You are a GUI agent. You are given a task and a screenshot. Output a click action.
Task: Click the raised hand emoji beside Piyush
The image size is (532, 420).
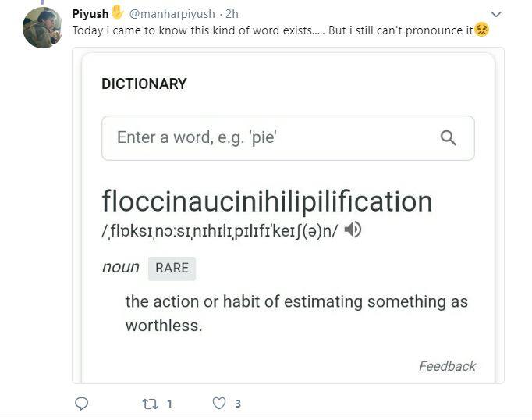point(118,13)
